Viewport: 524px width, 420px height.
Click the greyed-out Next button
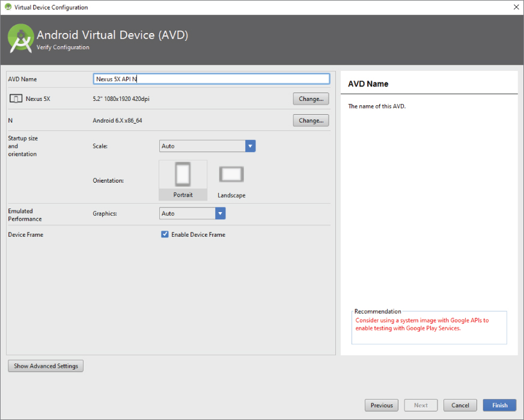tap(421, 405)
